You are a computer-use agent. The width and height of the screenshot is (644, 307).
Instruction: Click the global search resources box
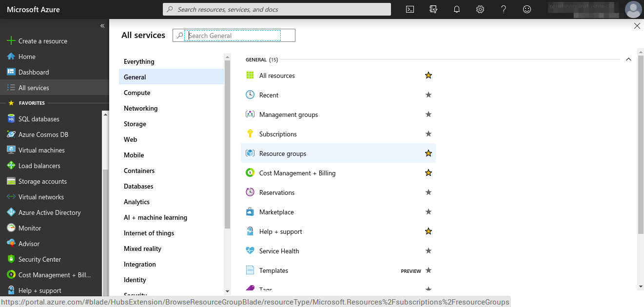pos(277,9)
